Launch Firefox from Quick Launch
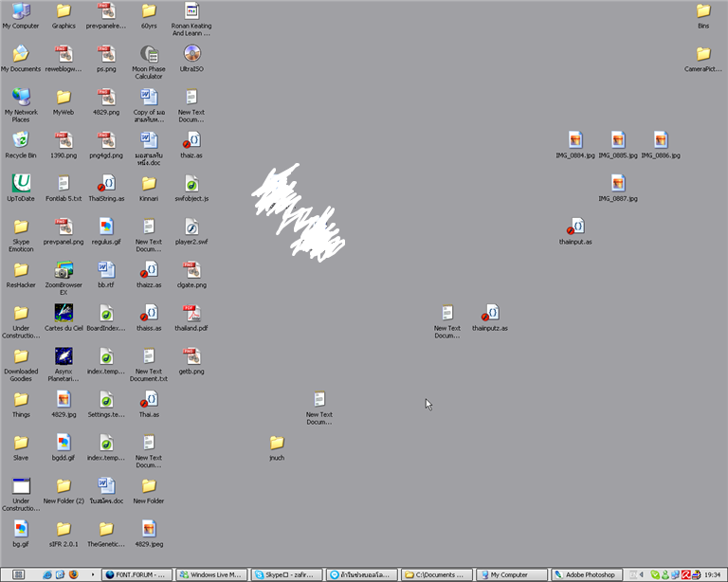Image resolution: width=728 pixels, height=582 pixels. 73,574
